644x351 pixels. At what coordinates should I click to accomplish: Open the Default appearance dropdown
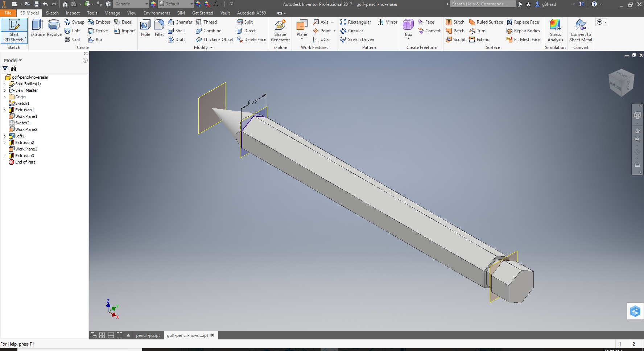(176, 4)
